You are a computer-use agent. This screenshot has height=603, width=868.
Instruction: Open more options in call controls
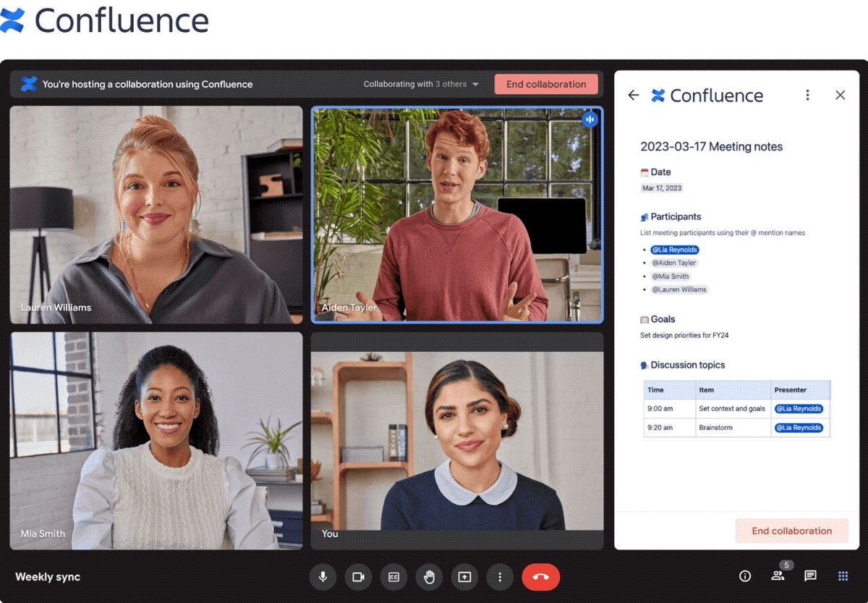(x=500, y=577)
